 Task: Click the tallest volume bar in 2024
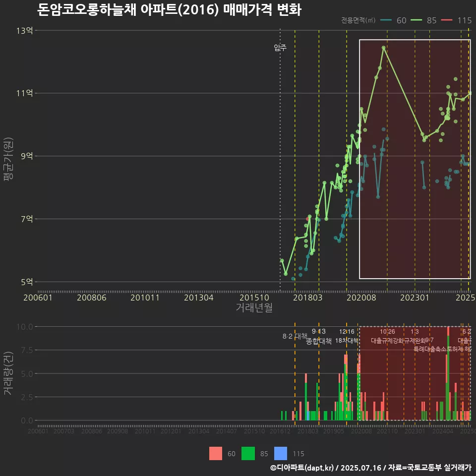pyautogui.click(x=448, y=374)
